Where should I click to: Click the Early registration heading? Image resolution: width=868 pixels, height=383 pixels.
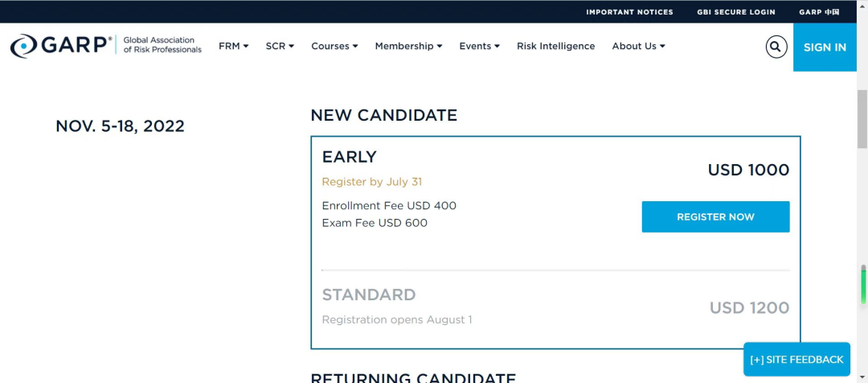350,157
